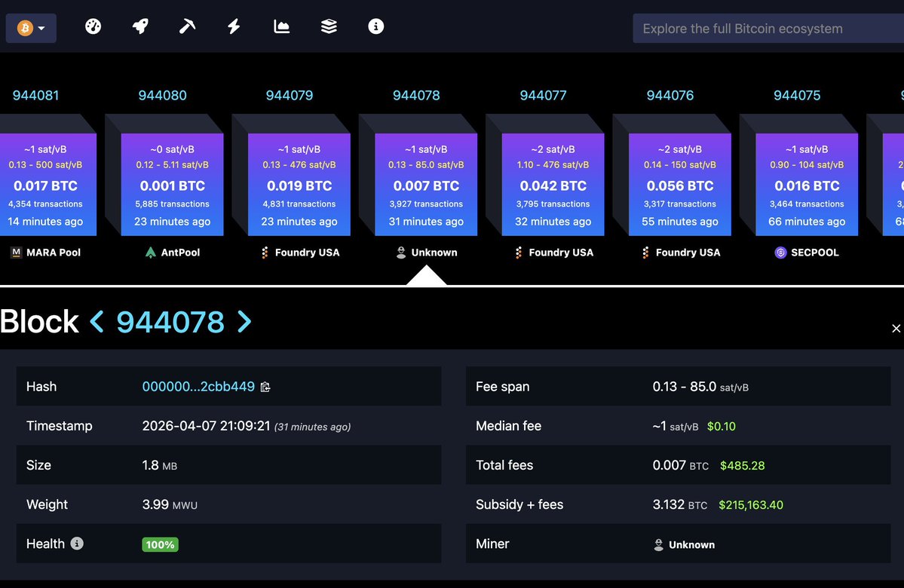Click the median fee value $0.10
The width and height of the screenshot is (904, 588).
[722, 426]
